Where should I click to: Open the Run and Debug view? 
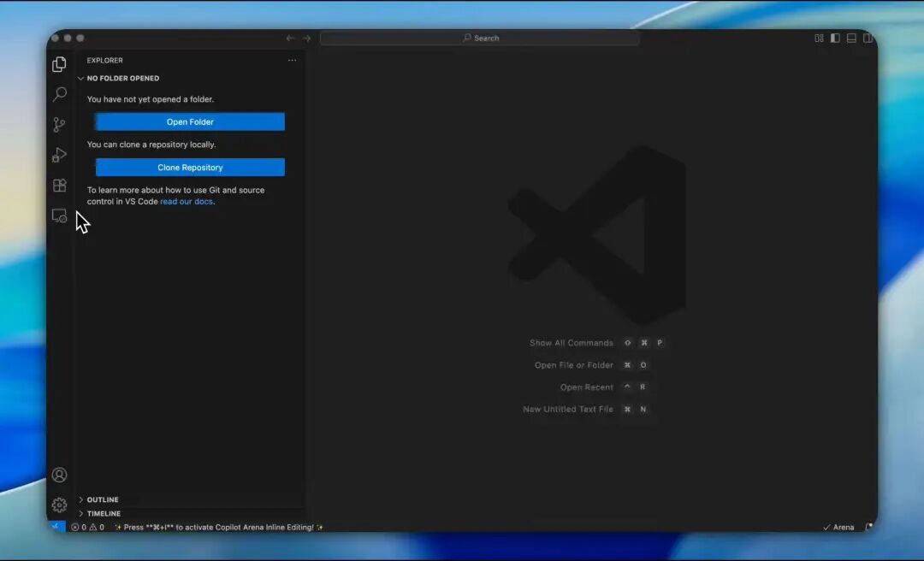pyautogui.click(x=59, y=155)
